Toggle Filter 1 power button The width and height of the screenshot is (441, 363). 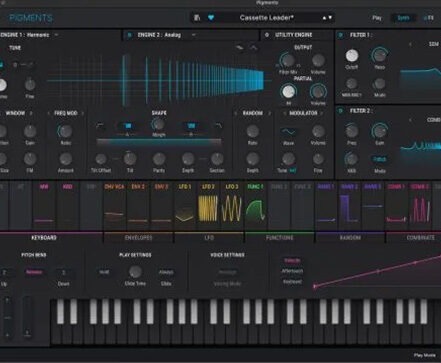tap(341, 35)
